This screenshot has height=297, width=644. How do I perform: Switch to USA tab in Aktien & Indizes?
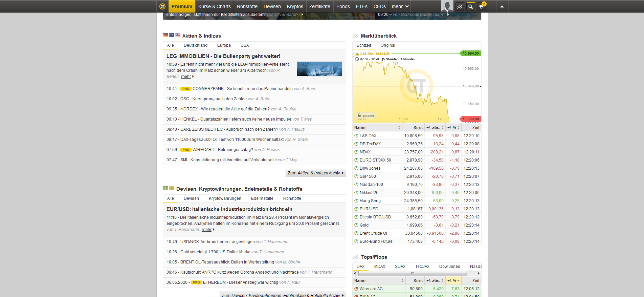click(x=245, y=45)
